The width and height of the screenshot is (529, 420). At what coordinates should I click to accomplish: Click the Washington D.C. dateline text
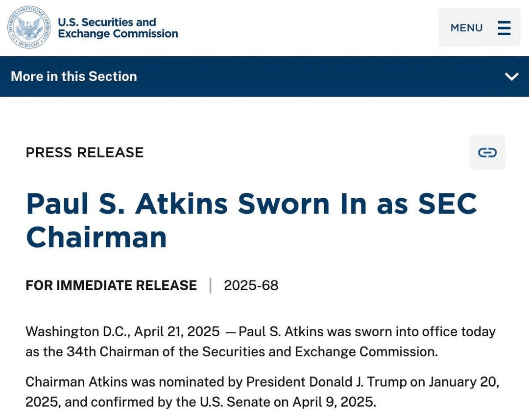point(77,331)
